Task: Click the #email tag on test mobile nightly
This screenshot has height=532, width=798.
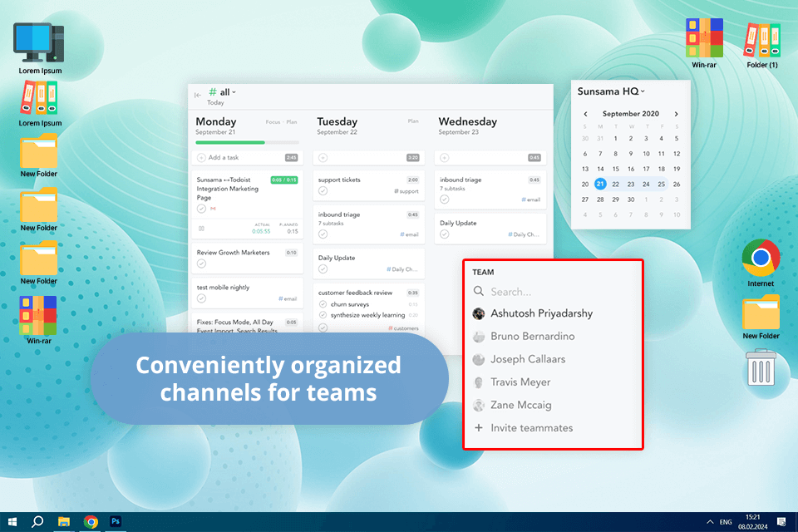Action: tap(288, 299)
